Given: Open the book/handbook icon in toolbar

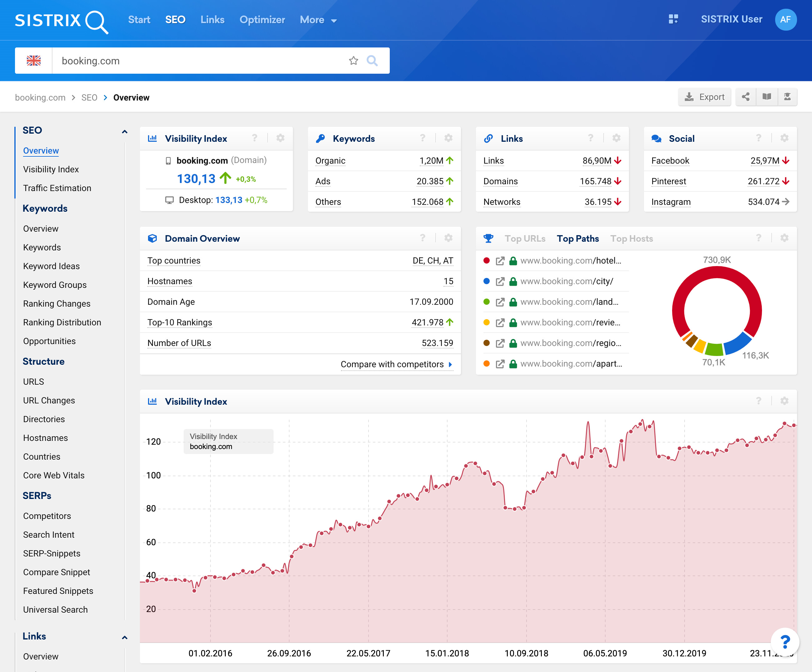Looking at the screenshot, I should (x=767, y=97).
